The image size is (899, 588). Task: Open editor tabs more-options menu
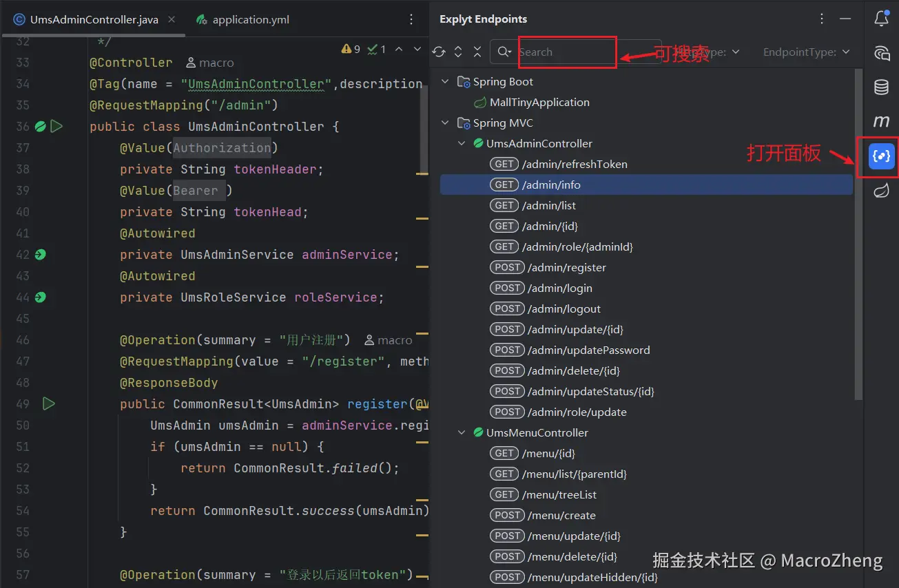(411, 20)
